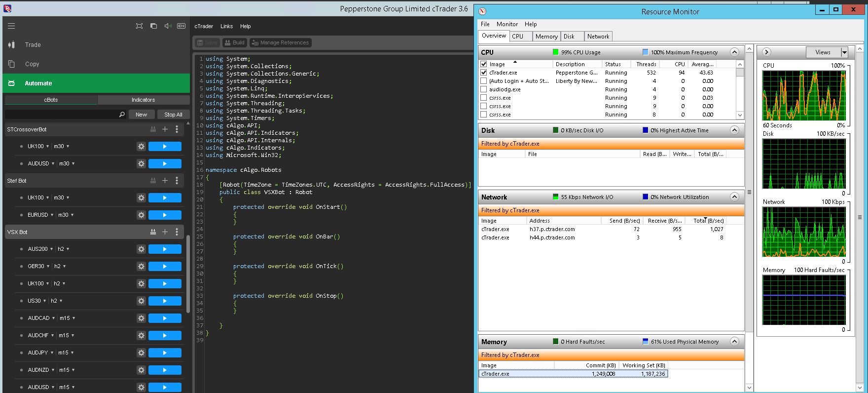868x393 pixels.
Task: Click the Views button in Resource Monitor
Action: tap(823, 52)
